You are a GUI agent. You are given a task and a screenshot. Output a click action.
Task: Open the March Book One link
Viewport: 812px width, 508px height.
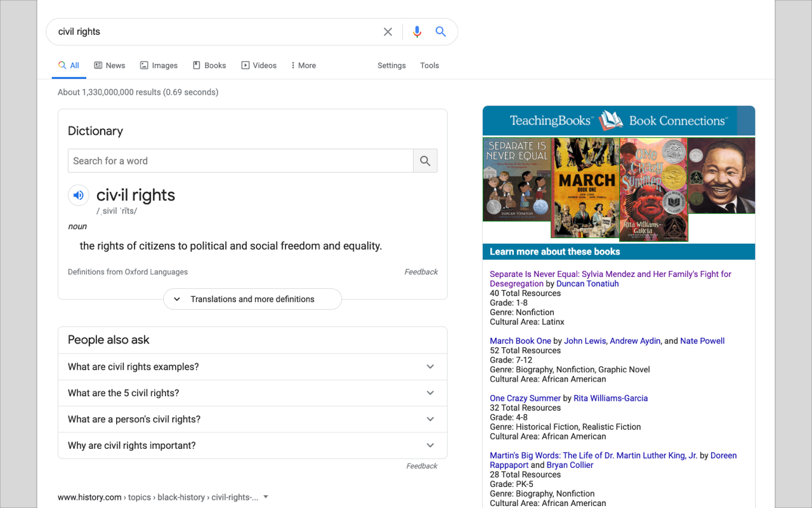pos(520,341)
